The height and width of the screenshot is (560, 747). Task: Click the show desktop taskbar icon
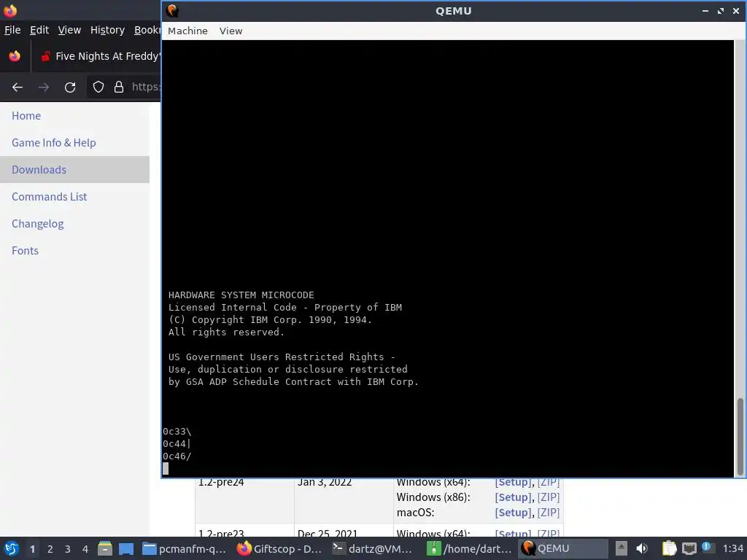point(126,548)
